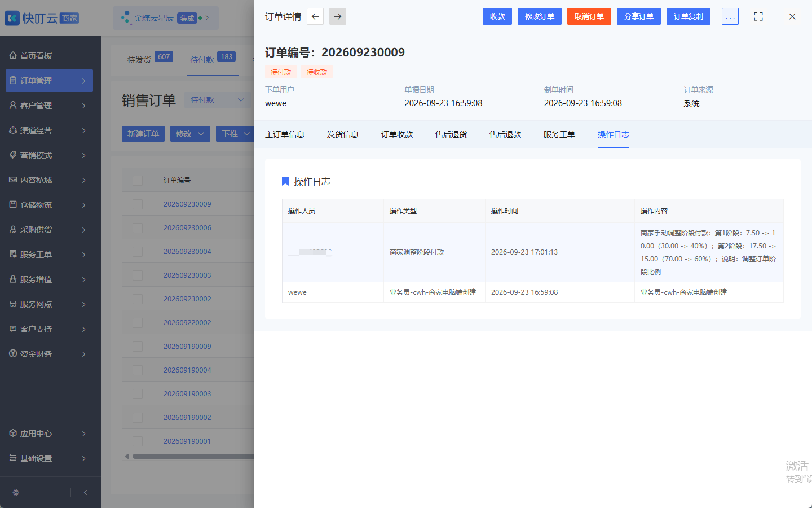Click the 新建订单 button
This screenshot has width=812, height=508.
click(x=143, y=134)
